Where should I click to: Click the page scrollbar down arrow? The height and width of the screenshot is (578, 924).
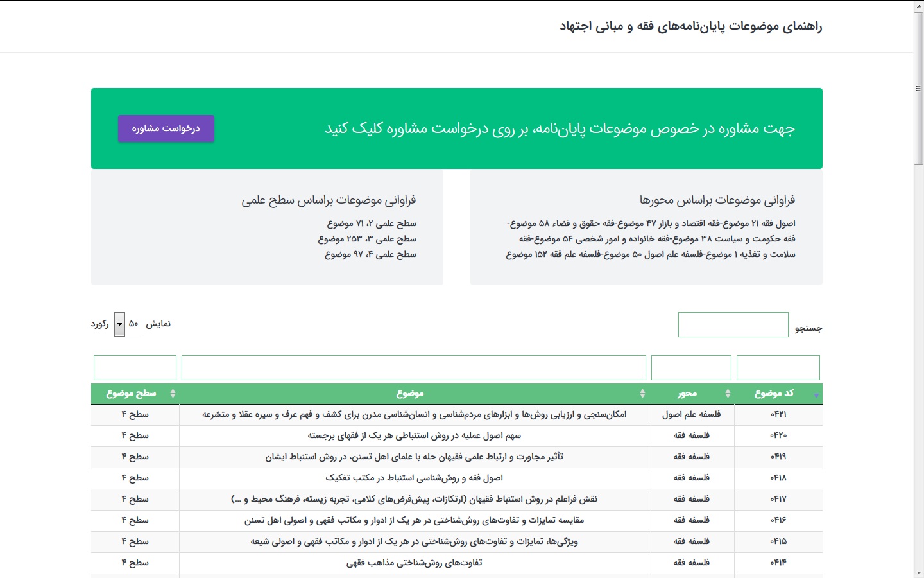pos(919,572)
